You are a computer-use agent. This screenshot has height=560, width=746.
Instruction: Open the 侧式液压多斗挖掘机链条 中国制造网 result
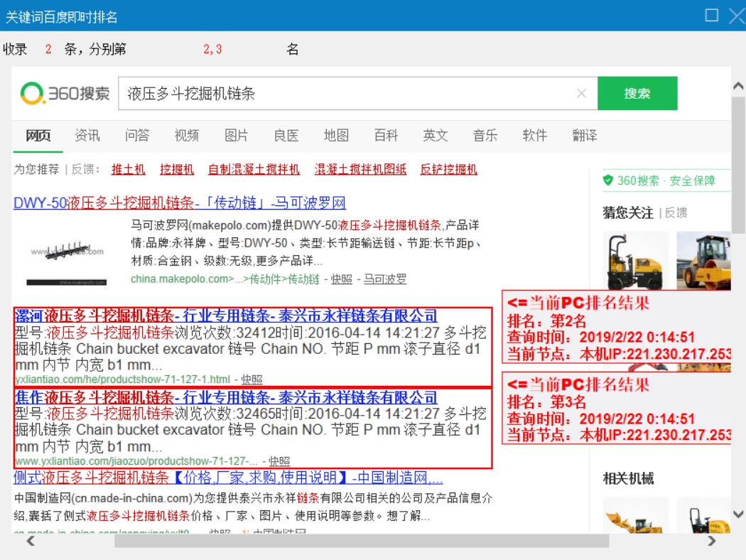228,478
